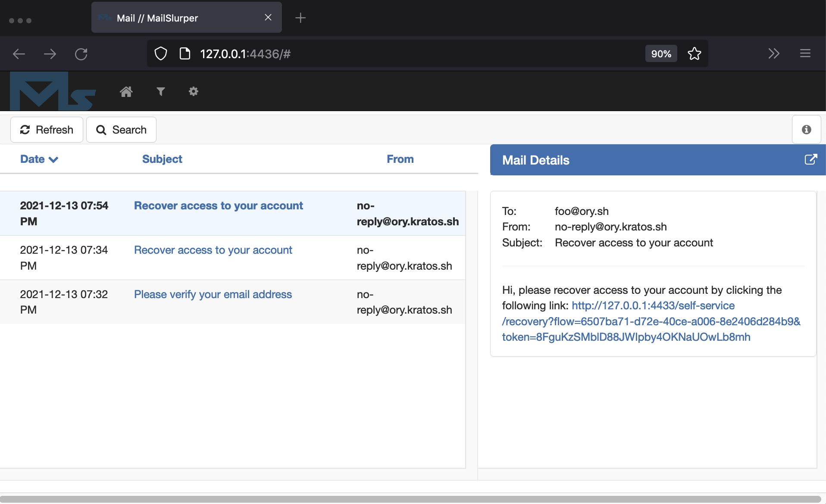The height and width of the screenshot is (504, 826).
Task: Click the 90% zoom indicator
Action: pyautogui.click(x=661, y=53)
